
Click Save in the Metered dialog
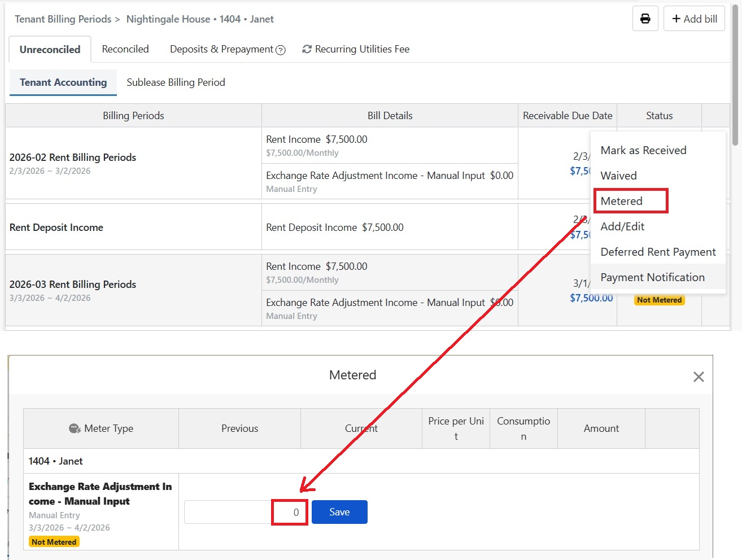point(339,512)
